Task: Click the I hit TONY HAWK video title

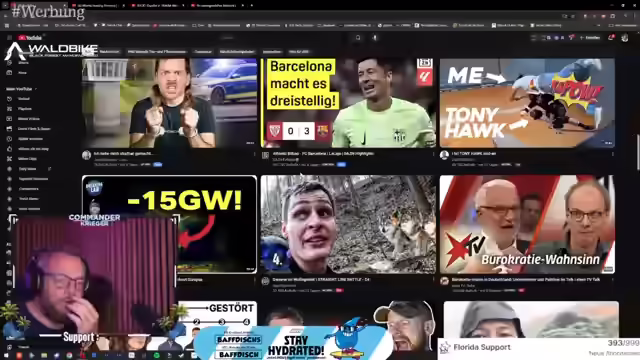Action: pos(473,154)
